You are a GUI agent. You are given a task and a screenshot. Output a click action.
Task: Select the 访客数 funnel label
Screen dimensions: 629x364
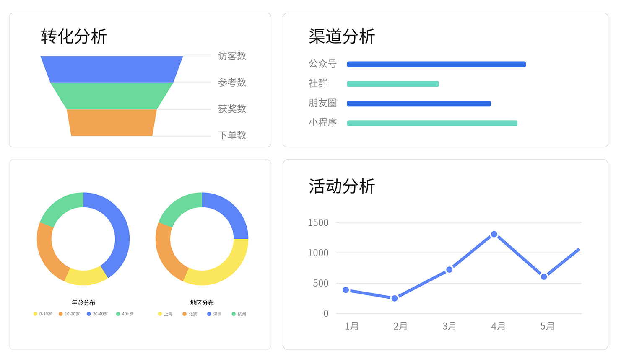[x=232, y=56]
